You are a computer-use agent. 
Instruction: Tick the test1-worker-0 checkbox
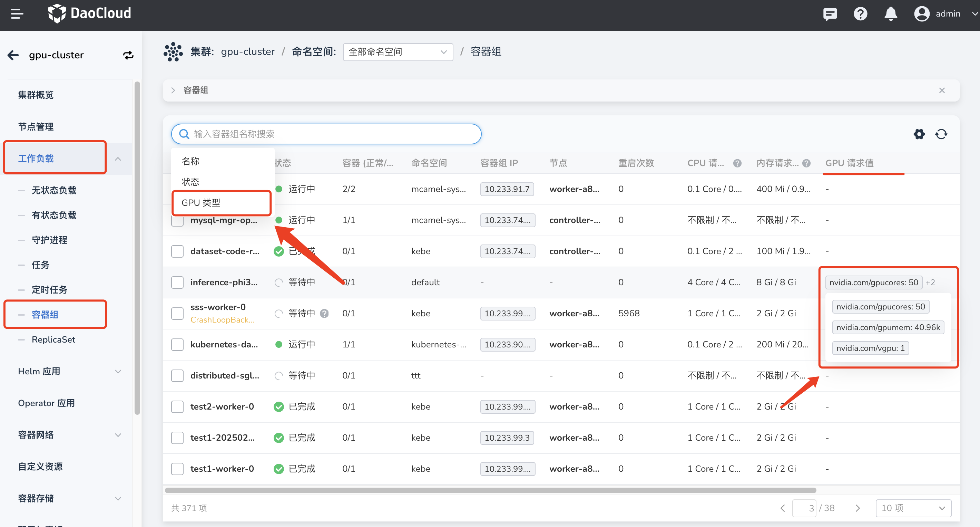[177, 469]
